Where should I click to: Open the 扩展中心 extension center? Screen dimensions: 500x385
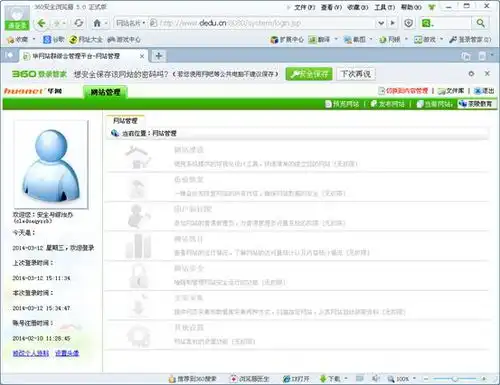[x=287, y=40]
